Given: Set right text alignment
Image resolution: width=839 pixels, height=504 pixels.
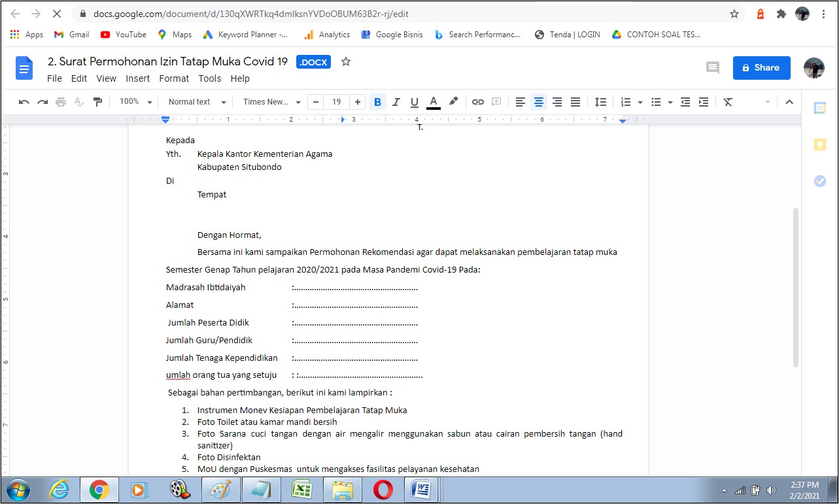Looking at the screenshot, I should click(557, 102).
